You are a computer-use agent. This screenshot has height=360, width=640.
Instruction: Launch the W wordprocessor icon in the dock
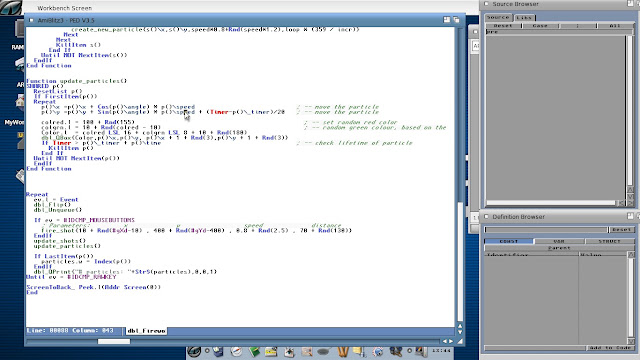click(343, 351)
